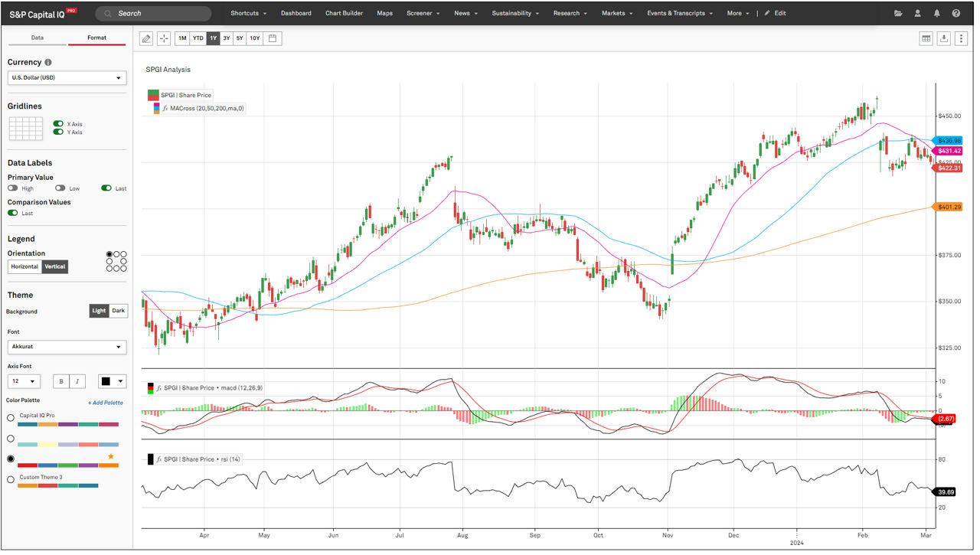
Task: Click the SPGI Share Price legend color icon
Action: click(153, 95)
